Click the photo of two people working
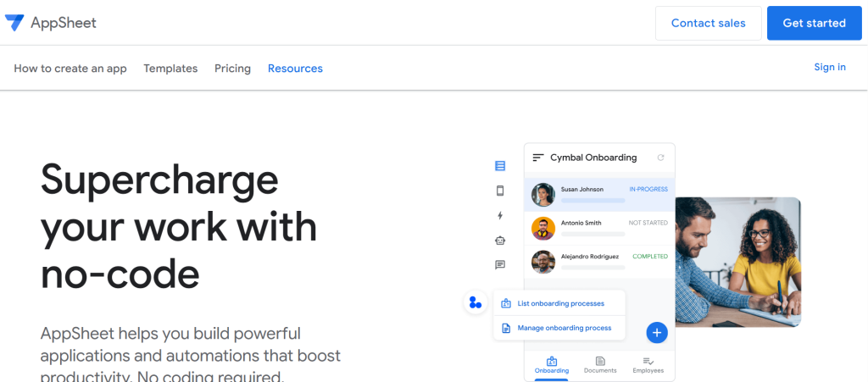Viewport: 868px width, 382px height. click(x=738, y=262)
